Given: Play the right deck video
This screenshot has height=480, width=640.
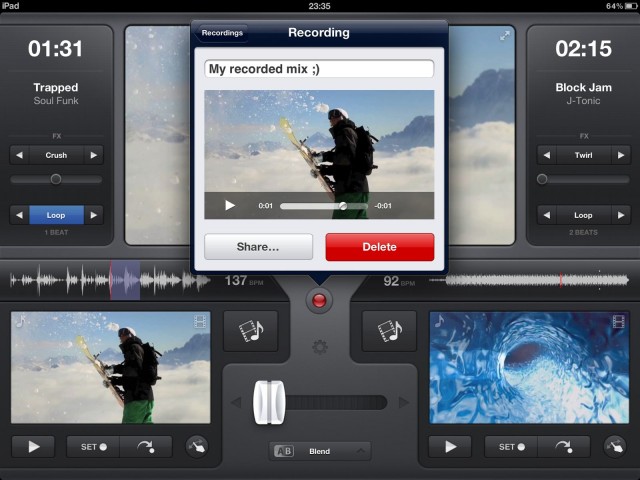Looking at the screenshot, I should point(451,447).
